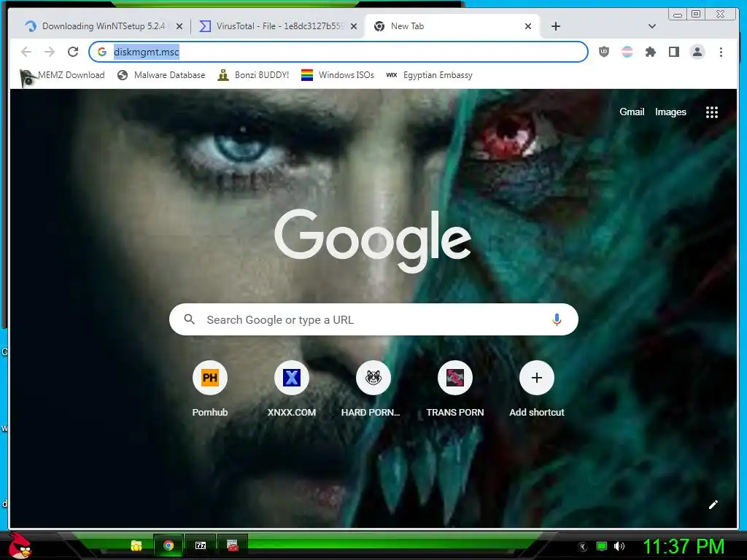Image resolution: width=747 pixels, height=560 pixels.
Task: Toggle the Chrome side panel
Action: click(673, 52)
